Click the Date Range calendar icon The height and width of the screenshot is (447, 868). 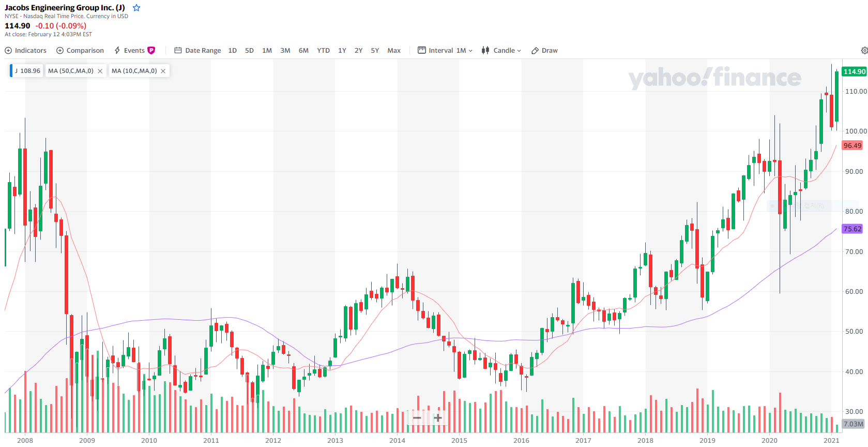(x=178, y=50)
